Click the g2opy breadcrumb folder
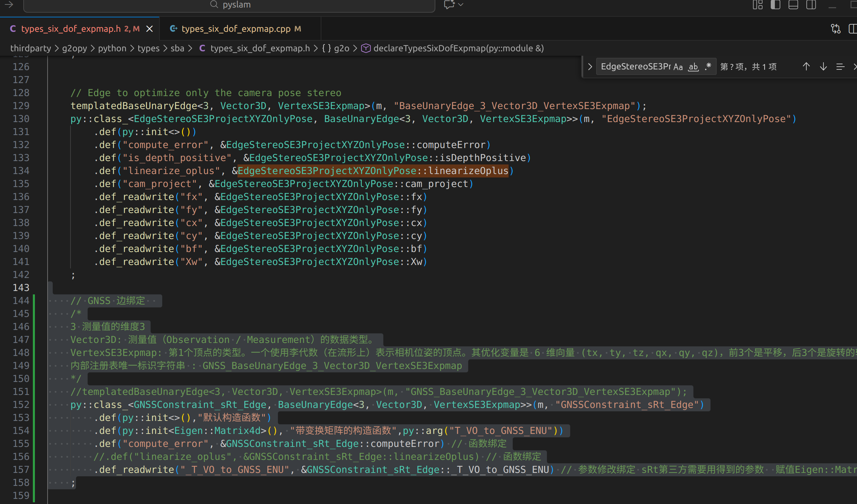Screen dimensions: 857x504 (x=74, y=48)
